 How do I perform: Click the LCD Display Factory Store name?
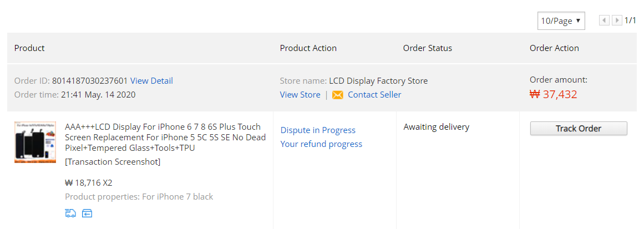pos(378,81)
